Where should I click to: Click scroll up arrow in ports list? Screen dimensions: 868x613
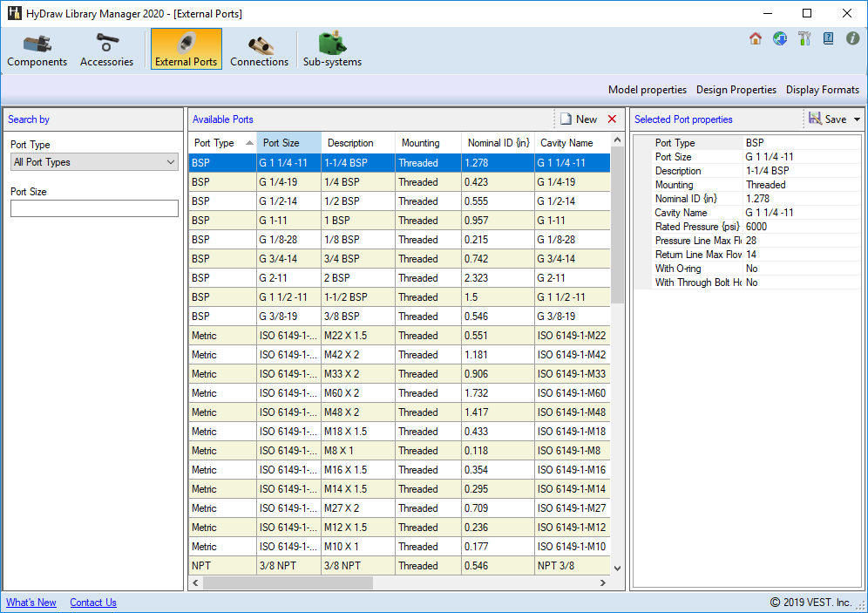[x=618, y=140]
